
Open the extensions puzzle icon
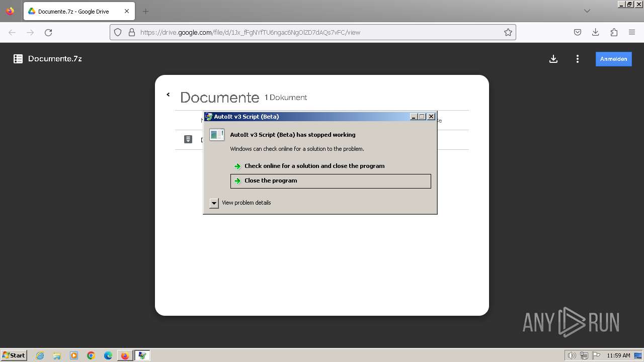[614, 32]
